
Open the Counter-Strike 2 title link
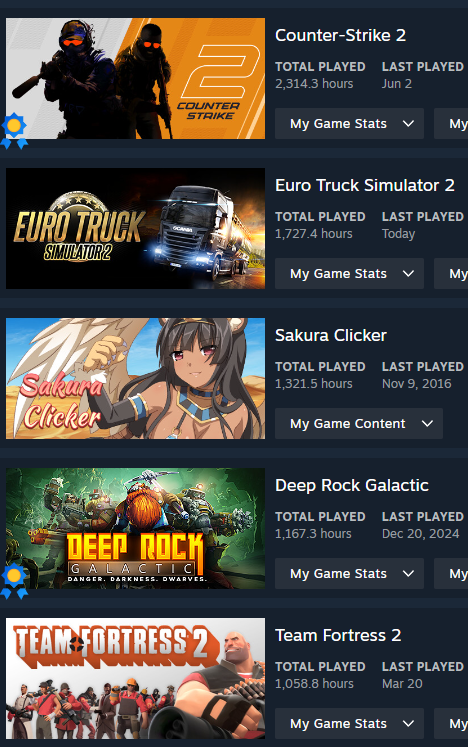pyautogui.click(x=340, y=35)
